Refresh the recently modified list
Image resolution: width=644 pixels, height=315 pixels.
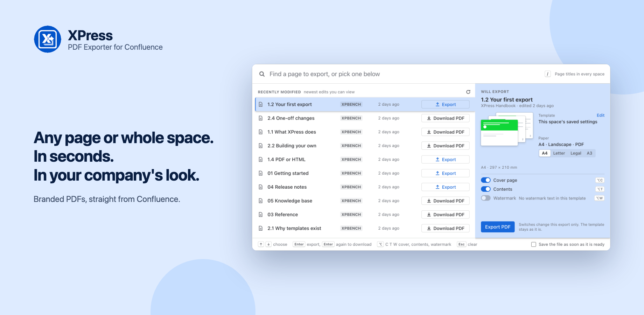pos(468,92)
